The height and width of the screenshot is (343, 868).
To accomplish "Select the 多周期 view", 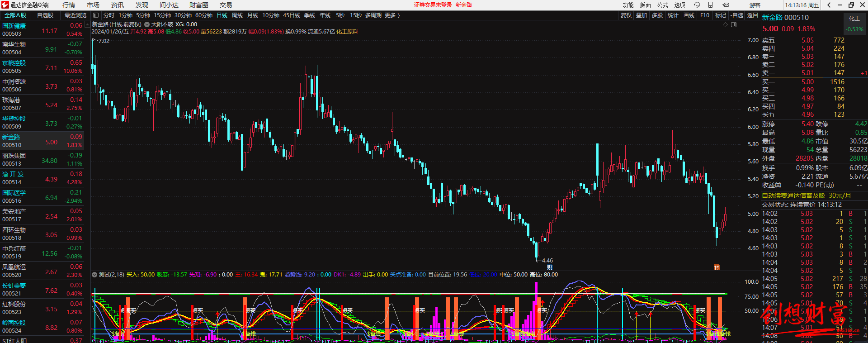I will pos(373,15).
